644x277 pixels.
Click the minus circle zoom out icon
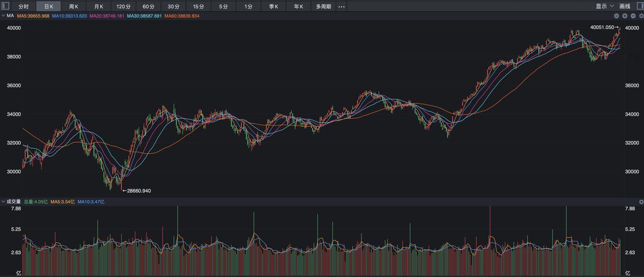point(633,16)
